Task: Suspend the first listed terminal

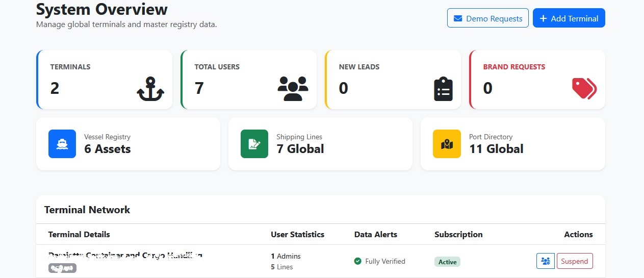Action: click(x=575, y=261)
